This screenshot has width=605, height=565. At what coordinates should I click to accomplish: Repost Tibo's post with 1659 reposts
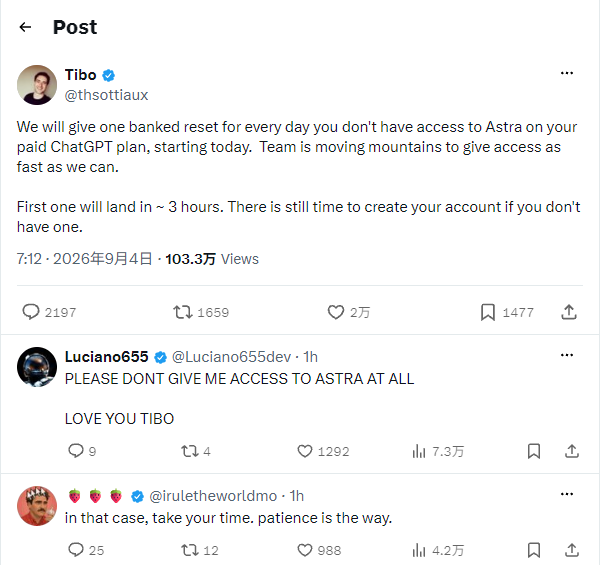(183, 312)
